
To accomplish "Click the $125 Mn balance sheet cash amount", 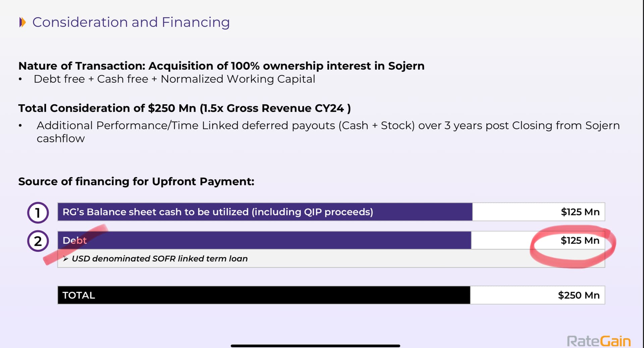I will (580, 212).
